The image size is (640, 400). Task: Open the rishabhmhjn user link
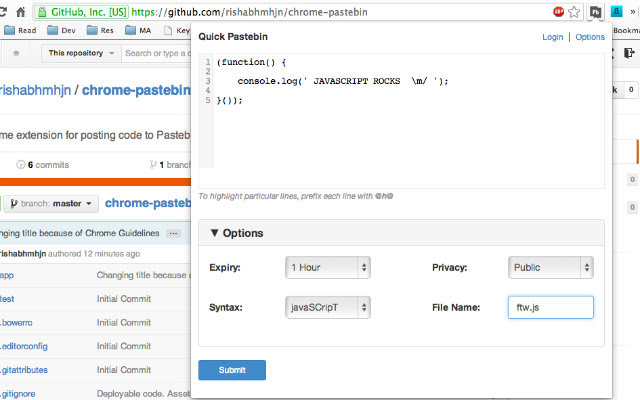[36, 90]
